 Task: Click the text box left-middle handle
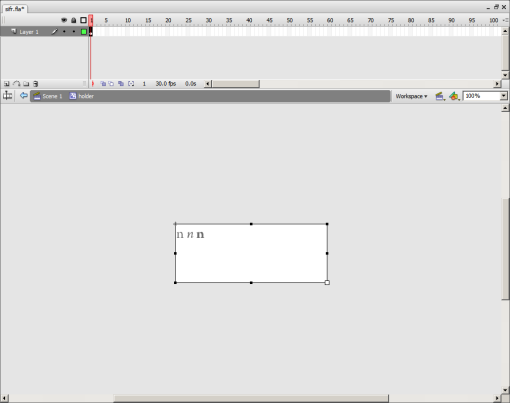point(175,253)
